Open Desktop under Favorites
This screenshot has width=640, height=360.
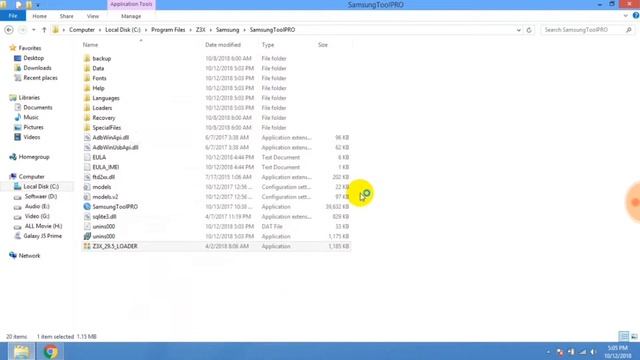point(33,58)
